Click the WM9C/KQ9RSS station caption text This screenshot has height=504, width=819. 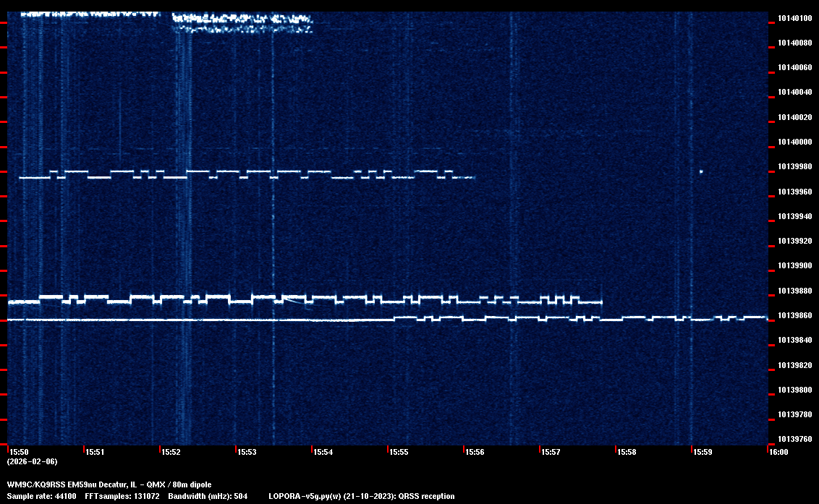coord(109,484)
